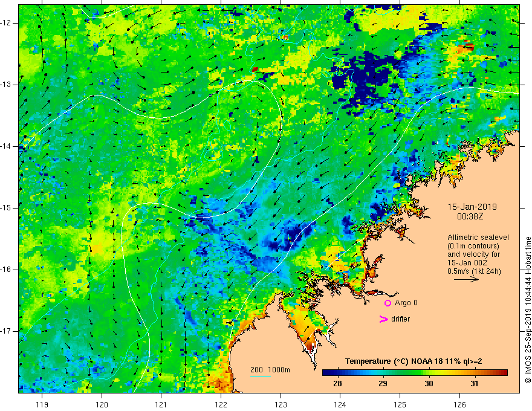This screenshot has width=532, height=411.
Task: Click the latitude label '-13'
Action: 6,85
